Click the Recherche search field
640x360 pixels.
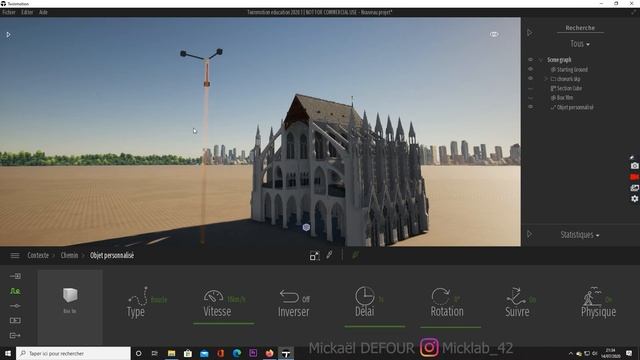pyautogui.click(x=580, y=28)
